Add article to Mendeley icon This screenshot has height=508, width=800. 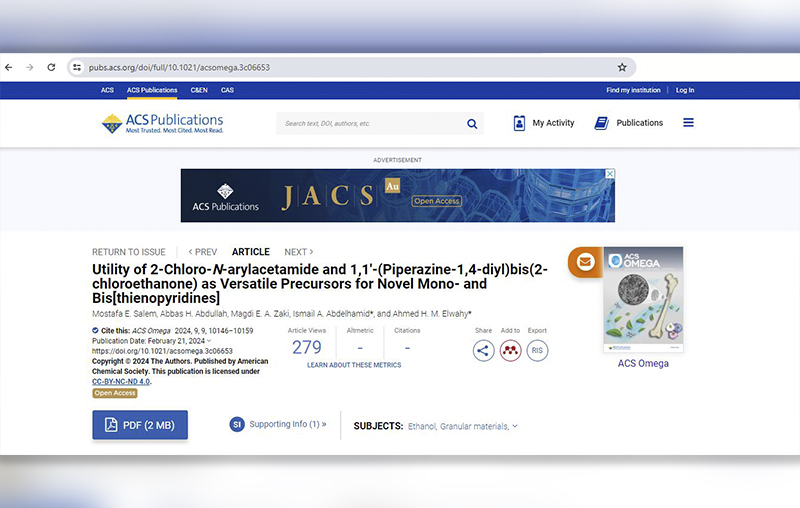pos(510,351)
